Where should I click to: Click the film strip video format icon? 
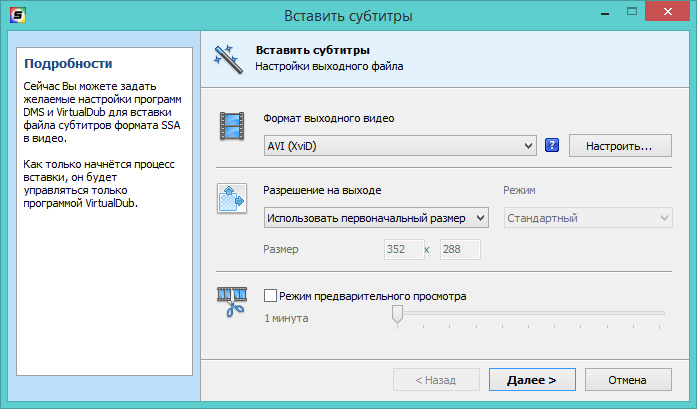pyautogui.click(x=233, y=127)
